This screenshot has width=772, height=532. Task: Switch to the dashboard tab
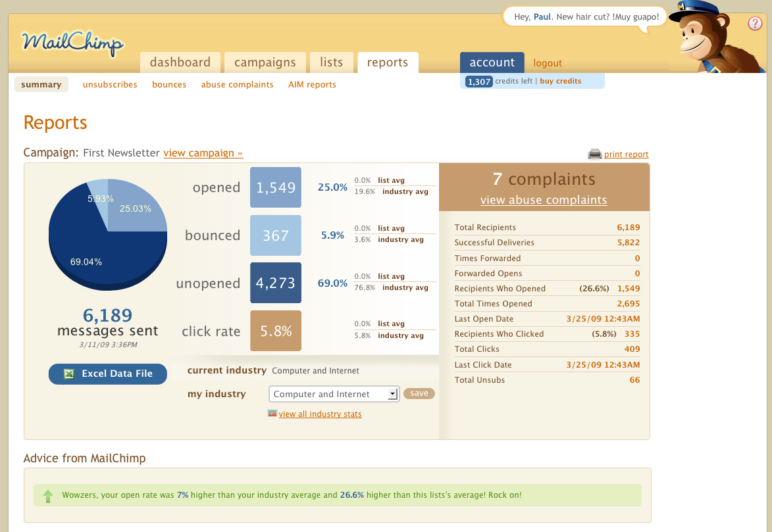180,62
